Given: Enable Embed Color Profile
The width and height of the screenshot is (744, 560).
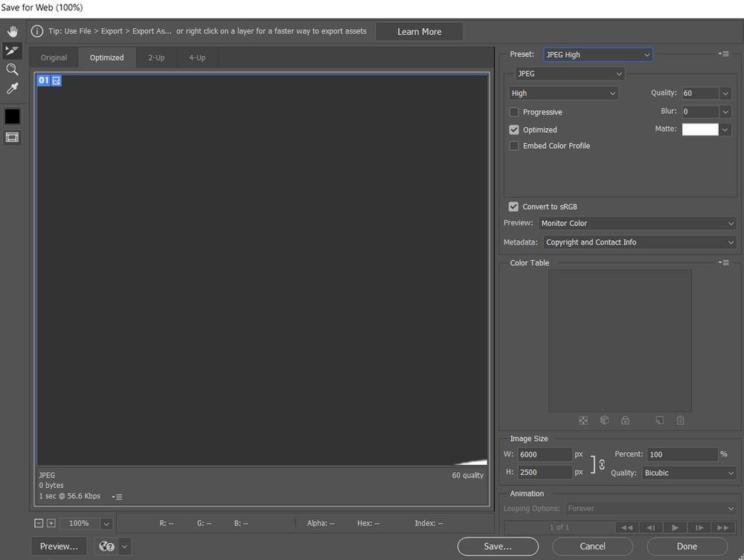Looking at the screenshot, I should [513, 146].
